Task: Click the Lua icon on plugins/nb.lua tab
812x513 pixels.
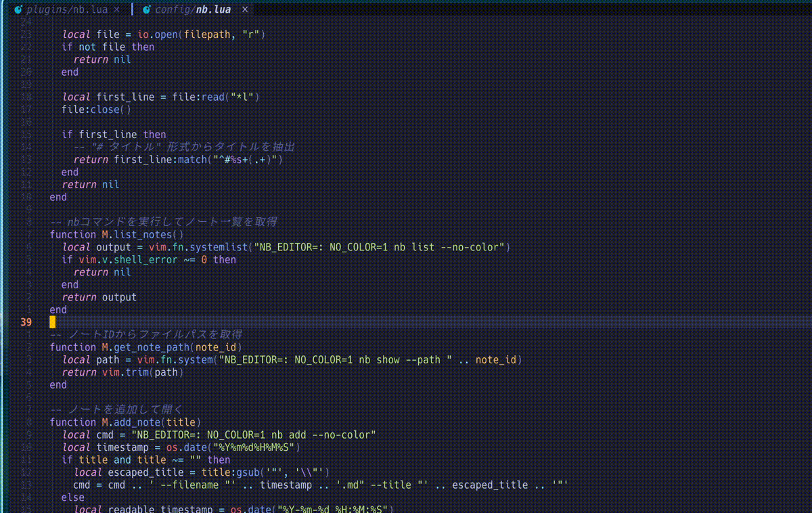Action: point(19,9)
